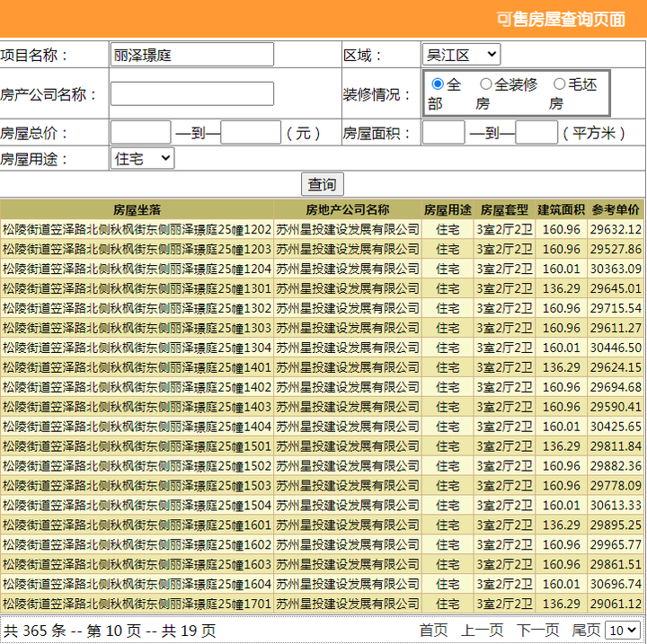The image size is (647, 644).
Task: Click the 房屋用途 column header
Action: click(448, 209)
